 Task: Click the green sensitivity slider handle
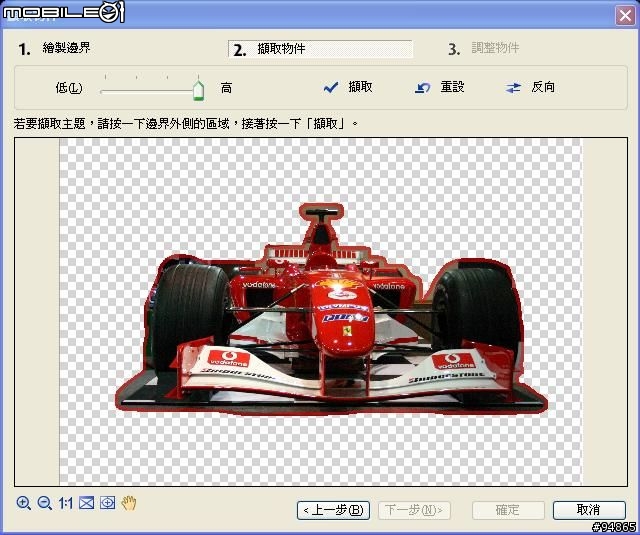[198, 90]
